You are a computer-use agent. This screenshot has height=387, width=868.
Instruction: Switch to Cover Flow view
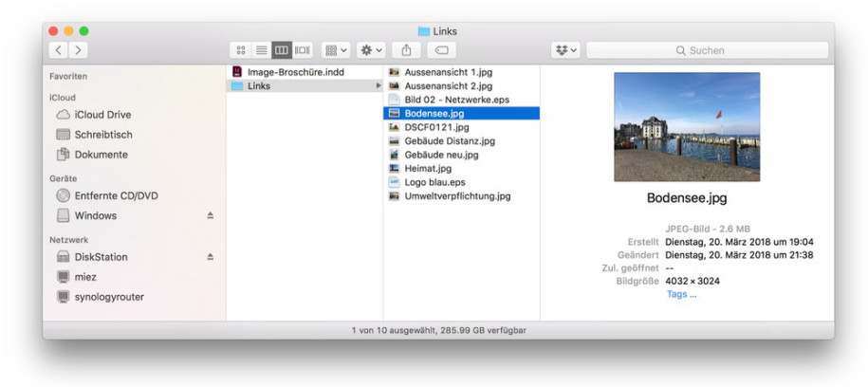(302, 50)
